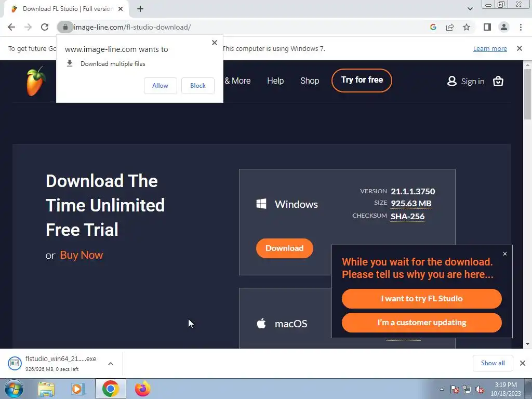This screenshot has height=399, width=532.
Task: Open the browser side panel icon
Action: [487, 27]
